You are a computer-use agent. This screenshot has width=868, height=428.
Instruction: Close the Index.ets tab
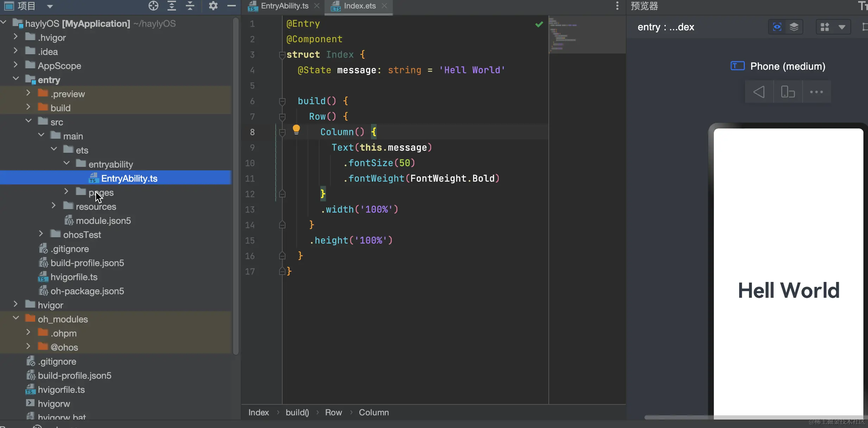pyautogui.click(x=384, y=6)
